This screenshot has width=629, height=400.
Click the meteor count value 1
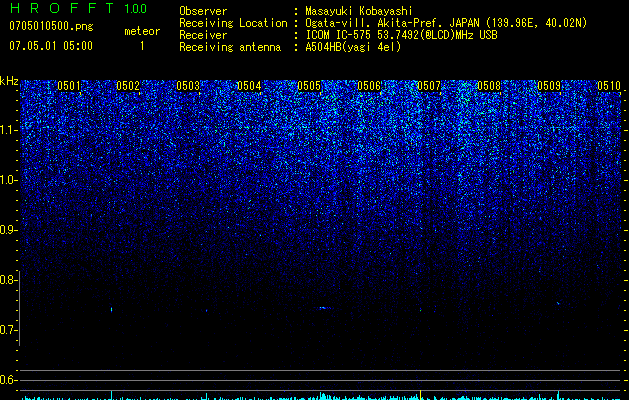(142, 46)
